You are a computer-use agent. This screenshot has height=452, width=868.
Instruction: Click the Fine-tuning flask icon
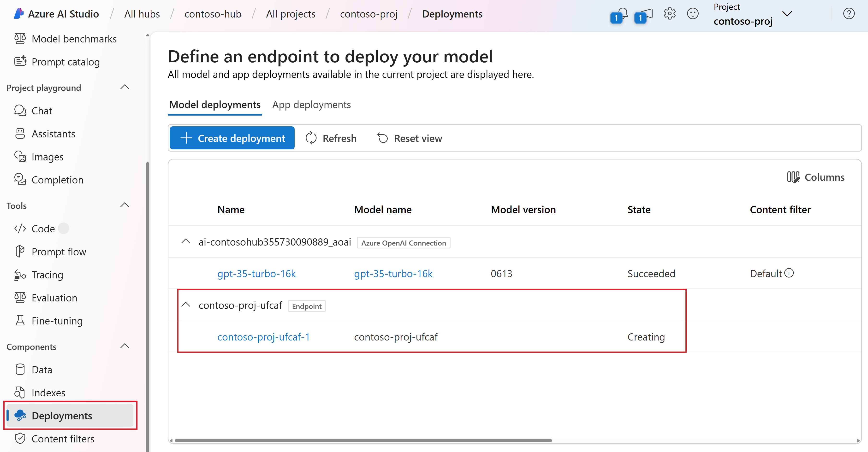(20, 321)
